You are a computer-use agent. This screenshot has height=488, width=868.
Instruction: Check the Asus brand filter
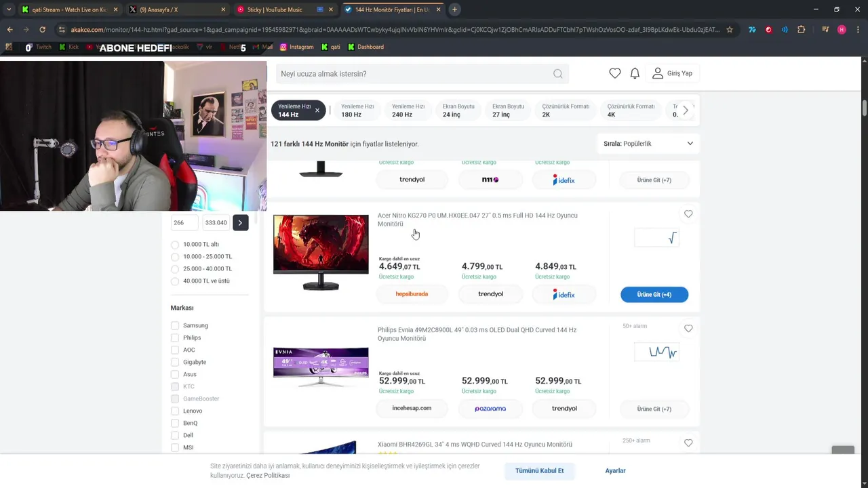pos(175,374)
